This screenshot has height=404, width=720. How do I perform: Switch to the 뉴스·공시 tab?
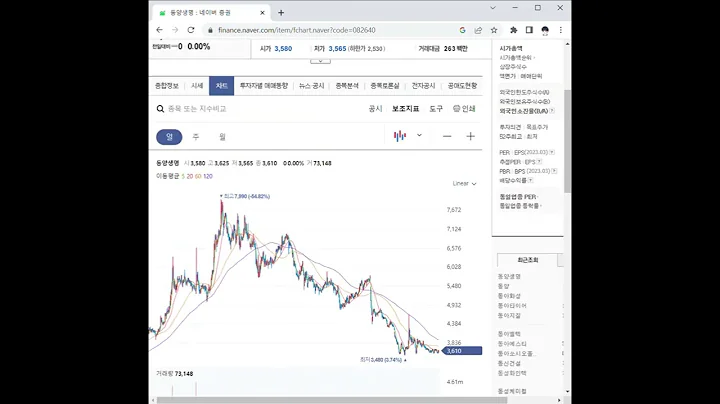point(311,86)
